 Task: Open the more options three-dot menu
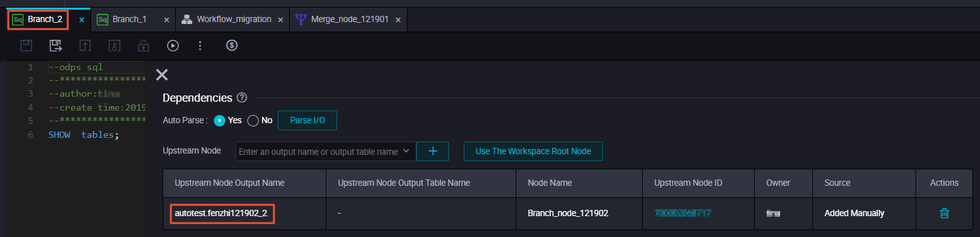click(200, 46)
